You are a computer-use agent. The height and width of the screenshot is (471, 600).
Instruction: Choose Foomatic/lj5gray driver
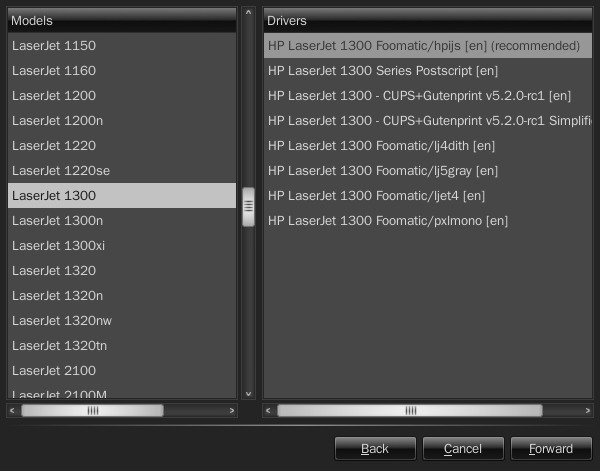[x=428, y=171]
